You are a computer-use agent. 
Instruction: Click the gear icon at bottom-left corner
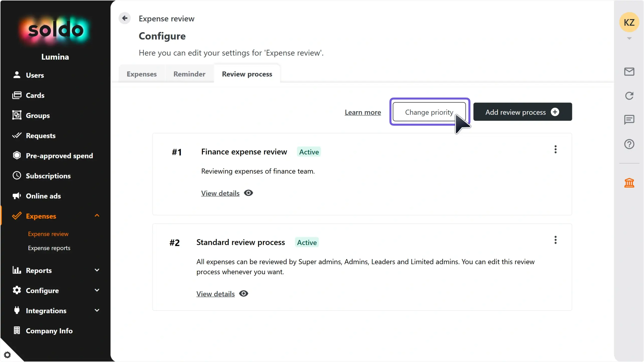tap(7, 355)
